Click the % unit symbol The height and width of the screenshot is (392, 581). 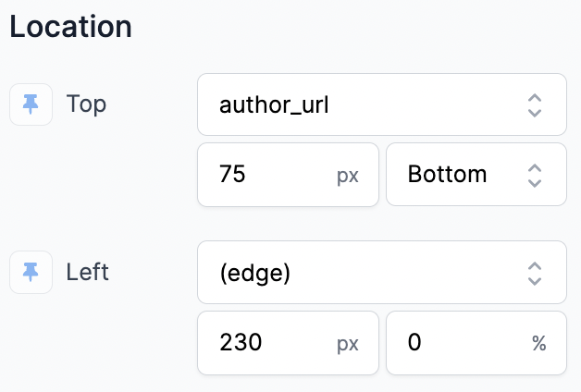pos(539,343)
